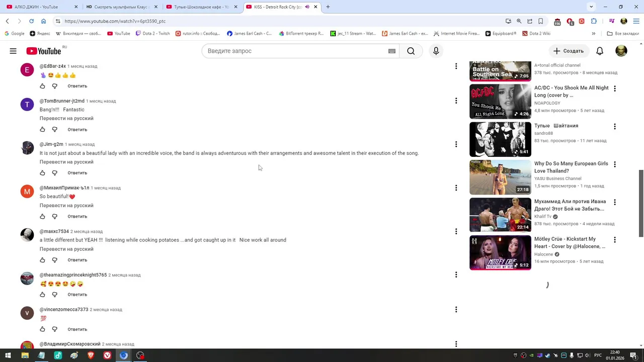
Task: Dislike the comment by @EdBar-z4x
Action: 55,86
